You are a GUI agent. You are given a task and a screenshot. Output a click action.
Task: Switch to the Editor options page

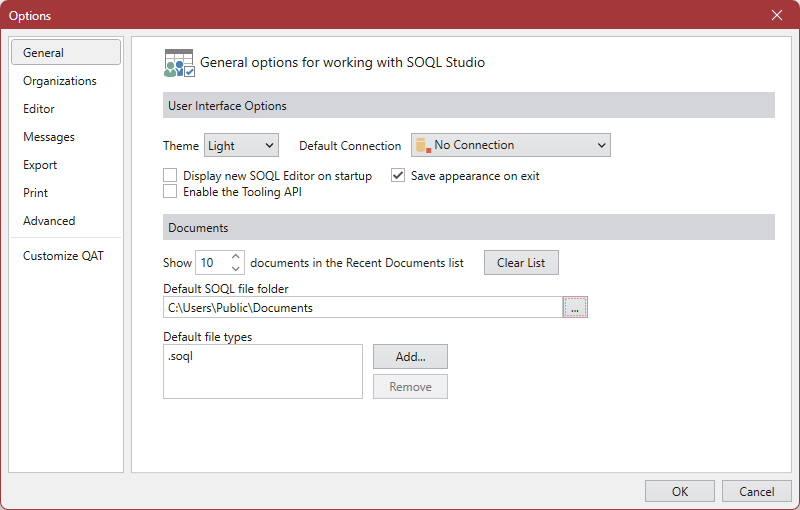tap(66, 109)
